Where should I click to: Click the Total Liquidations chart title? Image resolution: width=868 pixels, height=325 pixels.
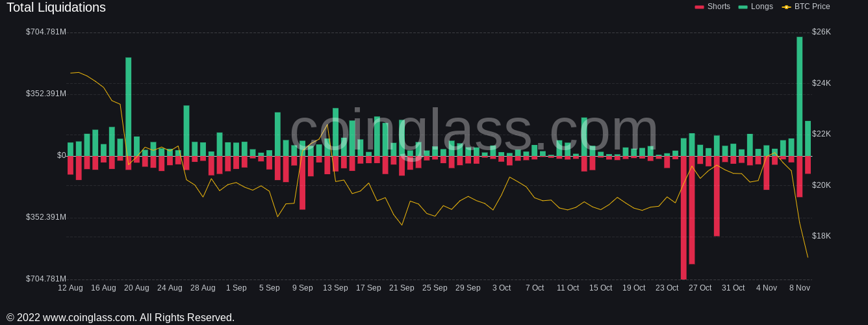tap(56, 8)
